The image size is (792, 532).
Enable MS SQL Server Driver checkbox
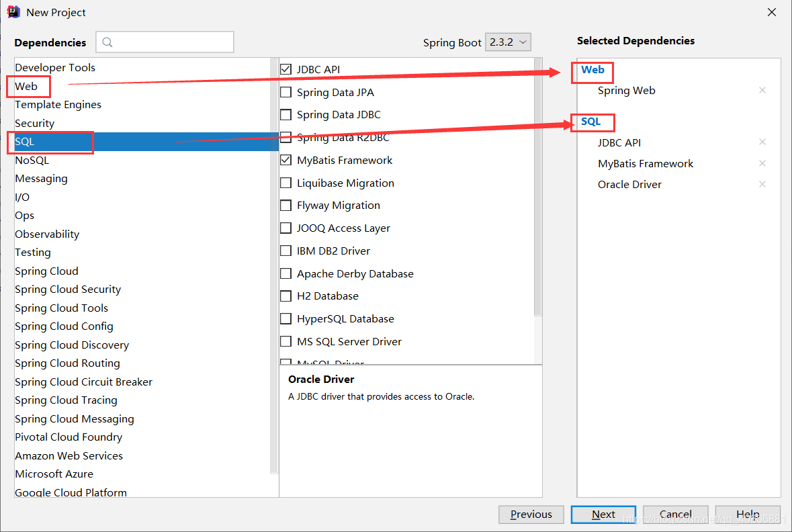point(286,341)
